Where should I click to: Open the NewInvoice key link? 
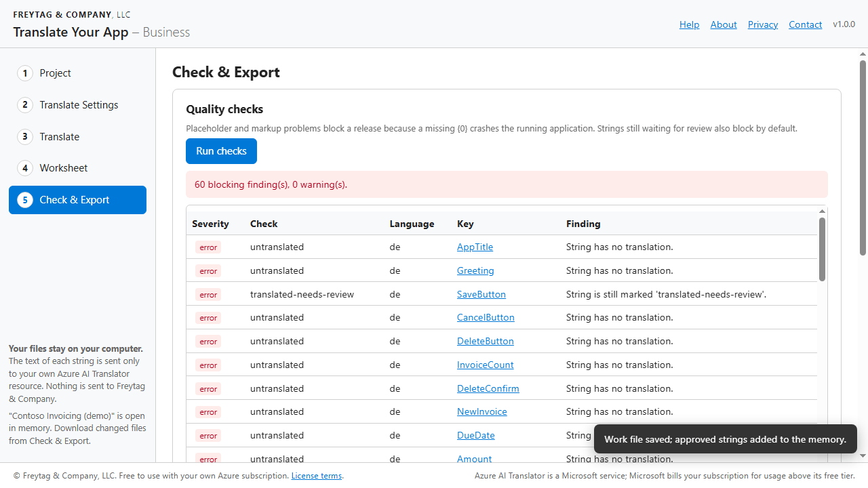(482, 411)
